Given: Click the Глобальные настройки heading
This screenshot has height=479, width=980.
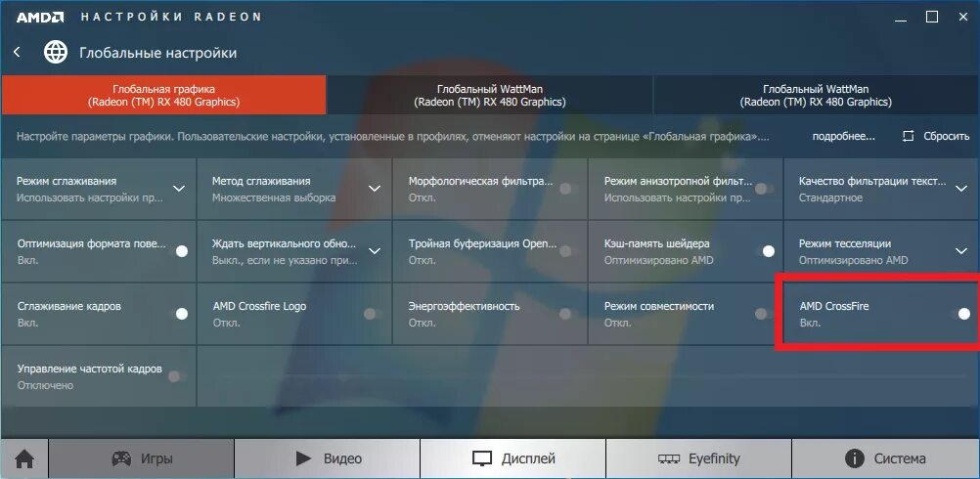Looking at the screenshot, I should tap(158, 53).
